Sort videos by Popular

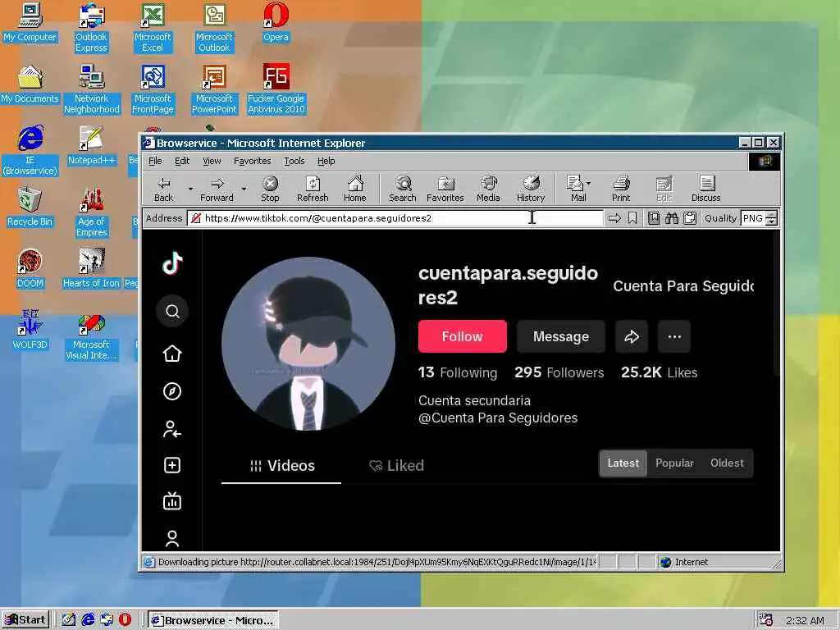coord(674,463)
